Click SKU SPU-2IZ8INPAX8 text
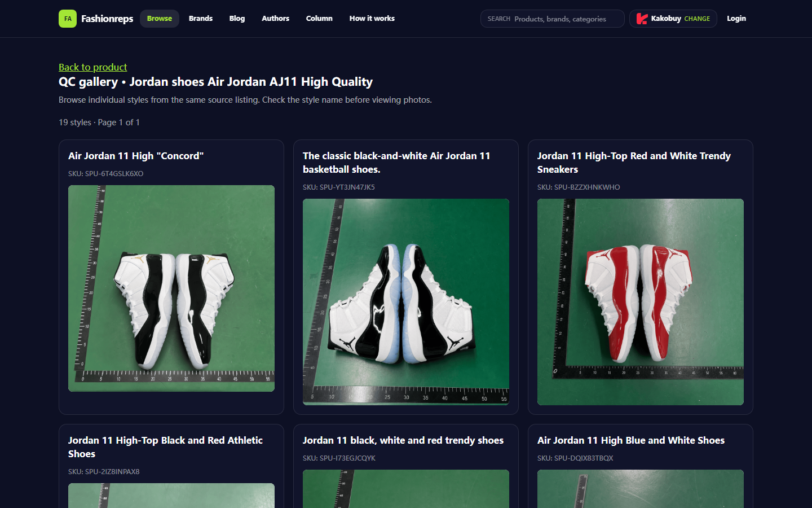Viewport: 812px width, 508px height. click(104, 471)
